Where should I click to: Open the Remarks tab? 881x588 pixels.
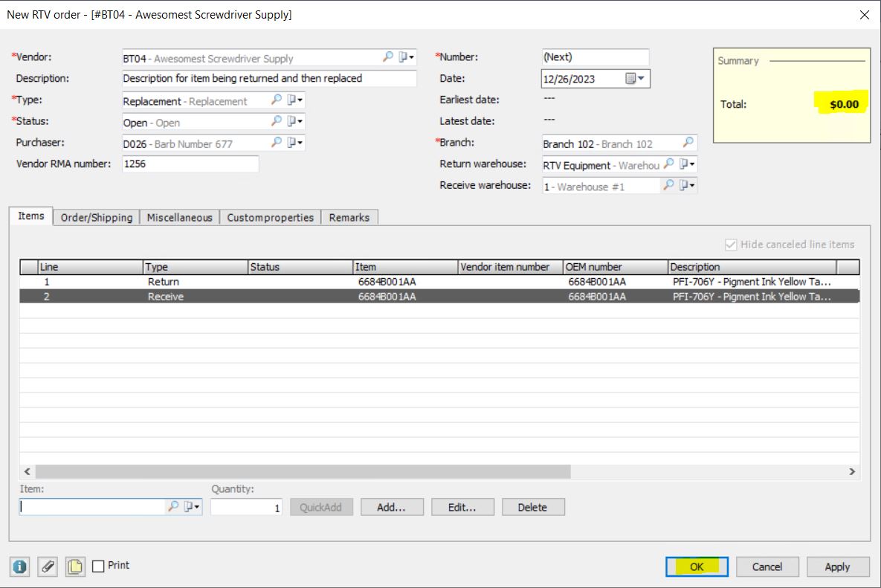pyautogui.click(x=349, y=217)
